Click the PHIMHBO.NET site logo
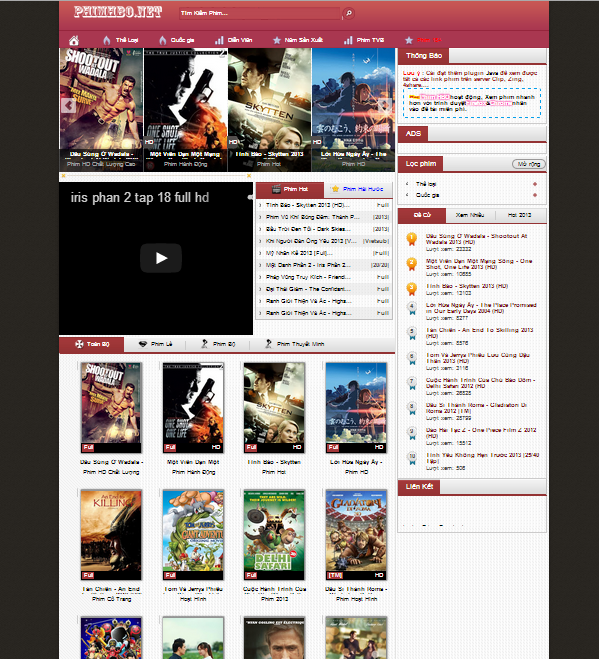Screen dimensions: 599x659 point(118,12)
